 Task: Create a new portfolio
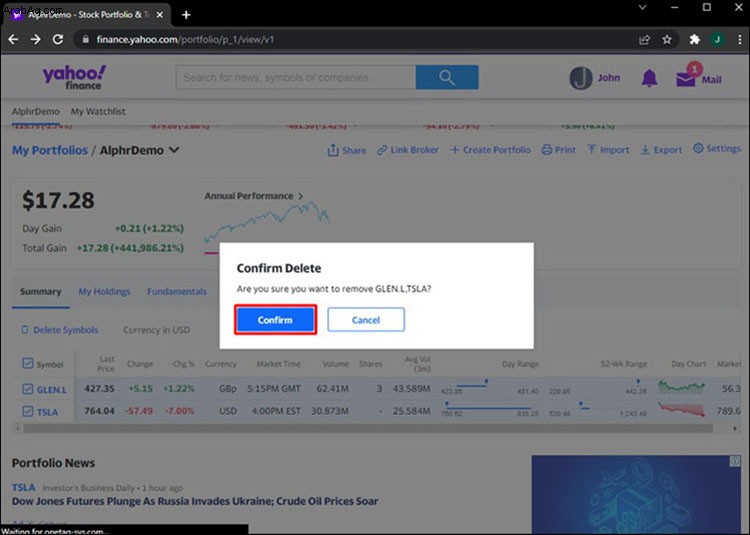pos(490,150)
